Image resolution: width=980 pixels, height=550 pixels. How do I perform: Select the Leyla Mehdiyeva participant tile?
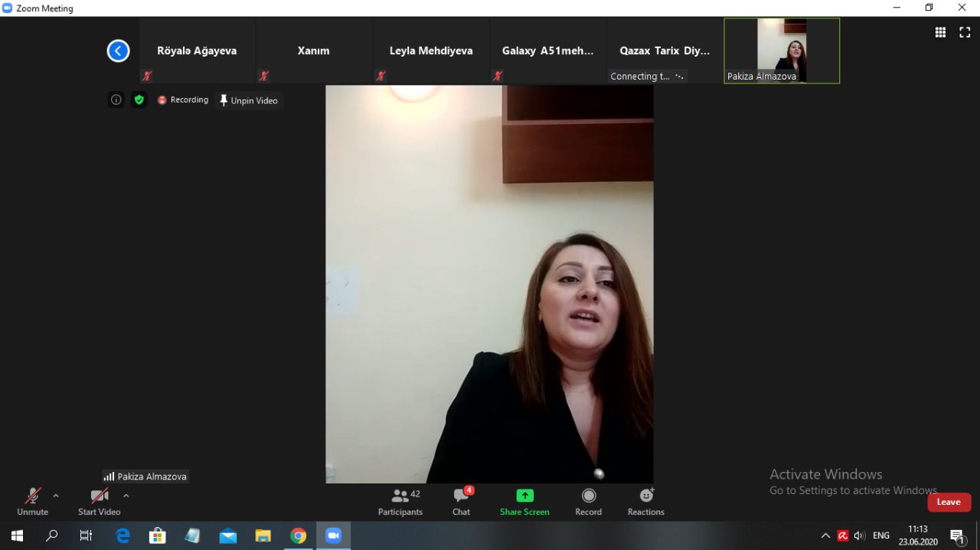(x=431, y=51)
